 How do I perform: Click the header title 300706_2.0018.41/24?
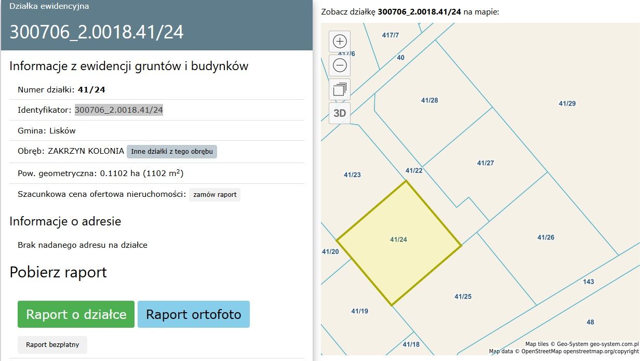coord(97,32)
